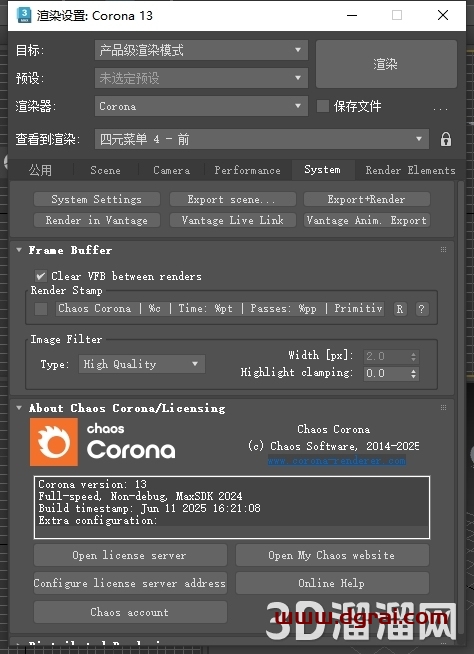Open the 预设 未选定预设 dropdown
This screenshot has height=654, width=474.
pos(202,78)
